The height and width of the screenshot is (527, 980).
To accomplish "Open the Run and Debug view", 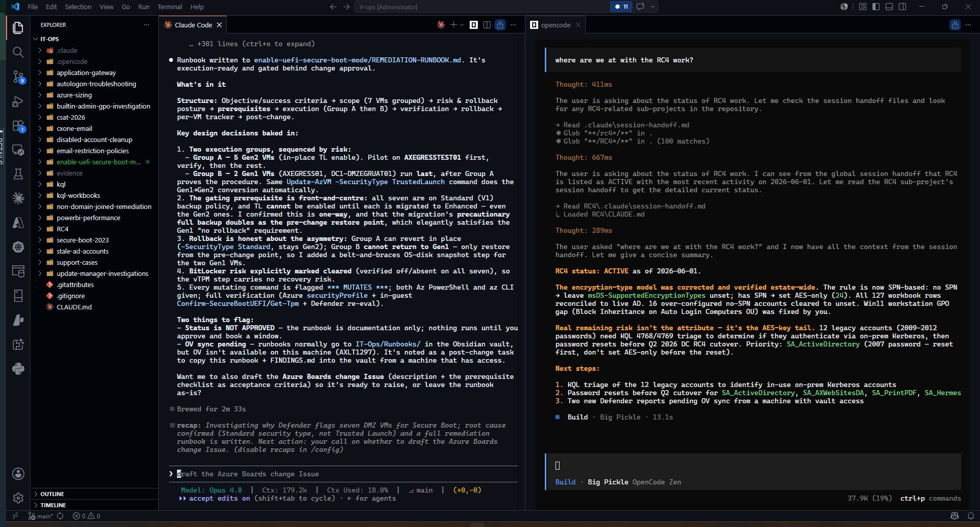I will coord(18,101).
